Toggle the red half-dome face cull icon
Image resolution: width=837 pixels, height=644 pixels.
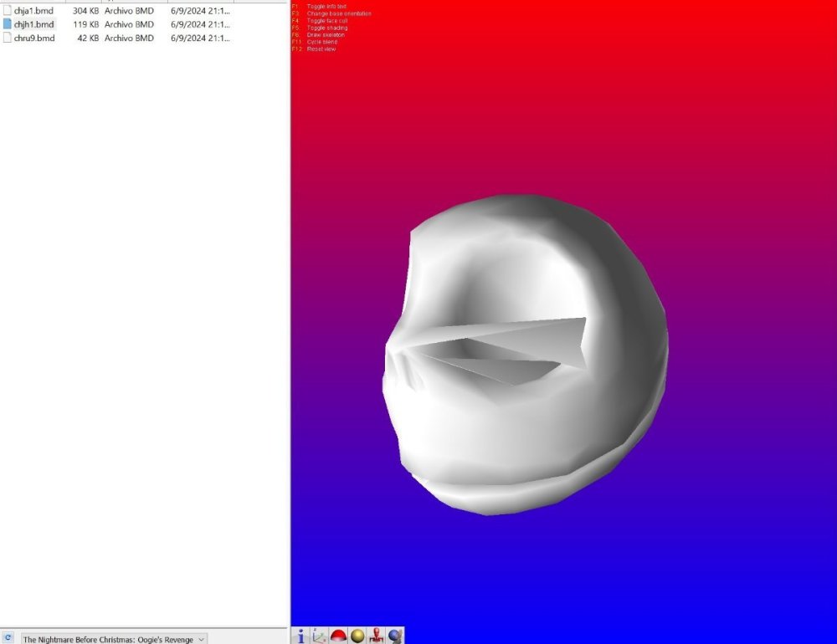pyautogui.click(x=339, y=636)
